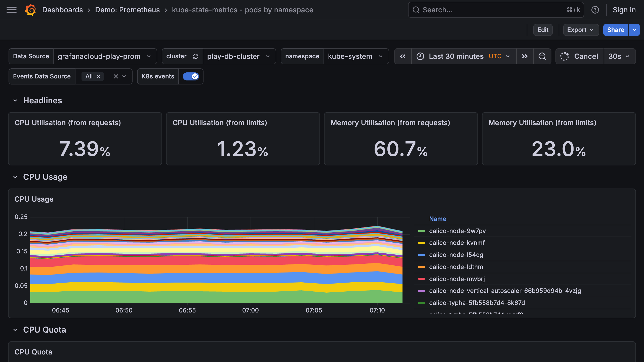Click the Edit button
644x362 pixels.
coord(543,30)
